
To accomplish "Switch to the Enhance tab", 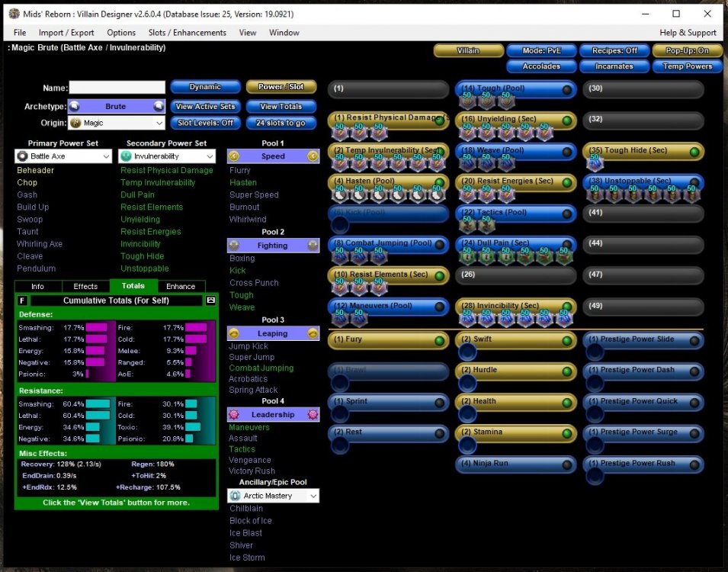I will coord(181,287).
